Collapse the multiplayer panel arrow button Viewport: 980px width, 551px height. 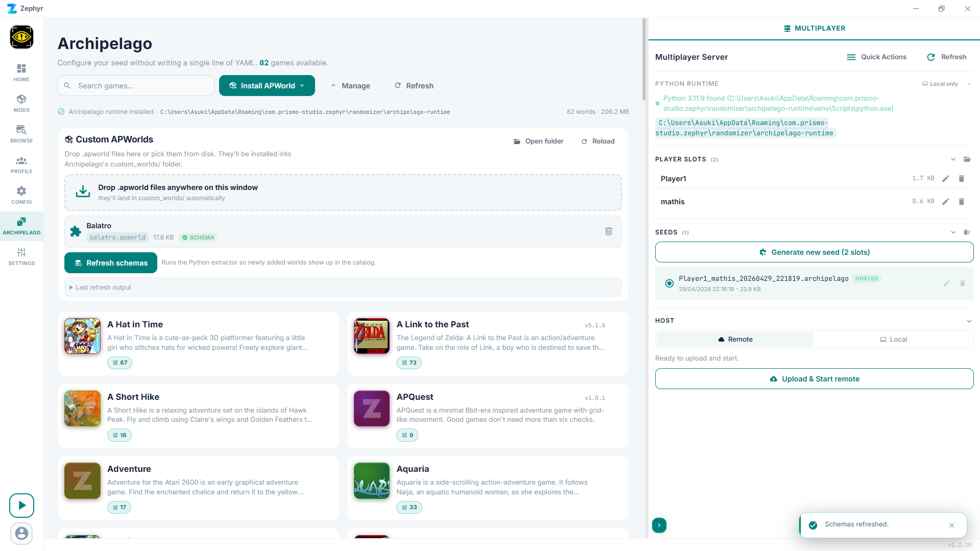(659, 525)
